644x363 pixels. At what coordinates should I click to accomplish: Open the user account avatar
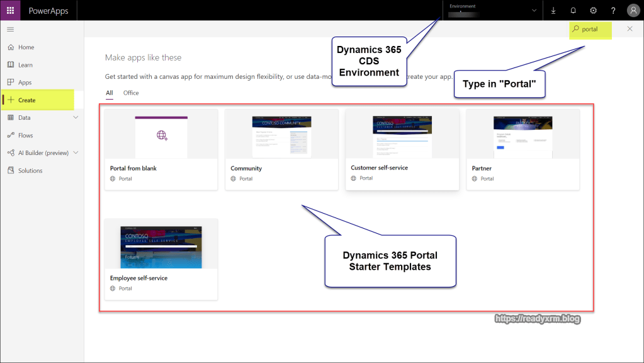coord(633,11)
